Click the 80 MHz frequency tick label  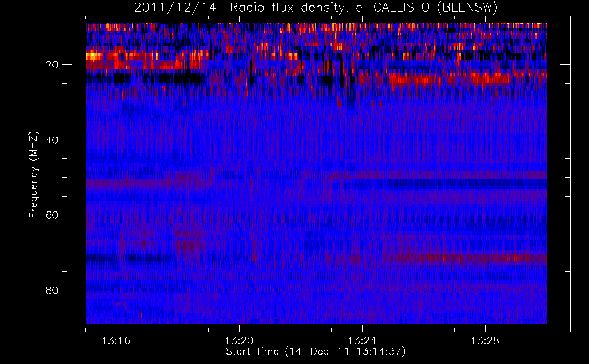[52, 290]
